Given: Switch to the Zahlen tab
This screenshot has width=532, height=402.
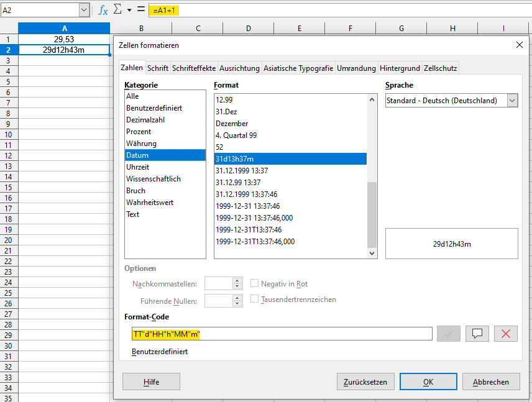Looking at the screenshot, I should [x=132, y=68].
